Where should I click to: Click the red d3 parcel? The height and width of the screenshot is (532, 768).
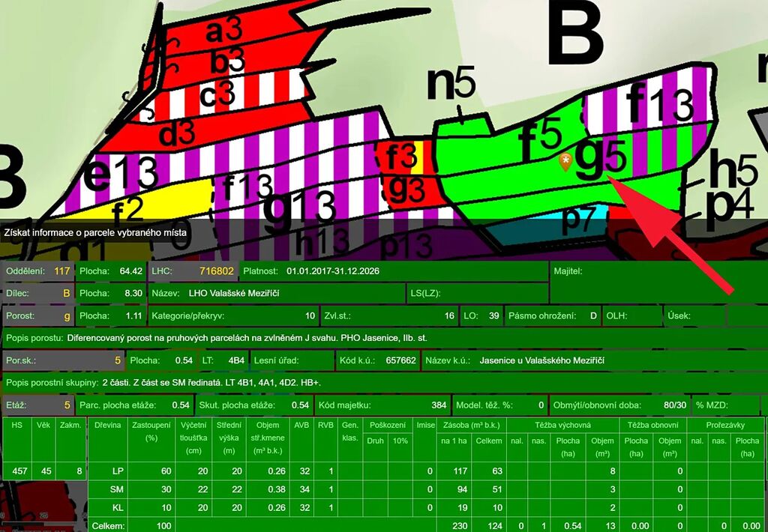176,134
